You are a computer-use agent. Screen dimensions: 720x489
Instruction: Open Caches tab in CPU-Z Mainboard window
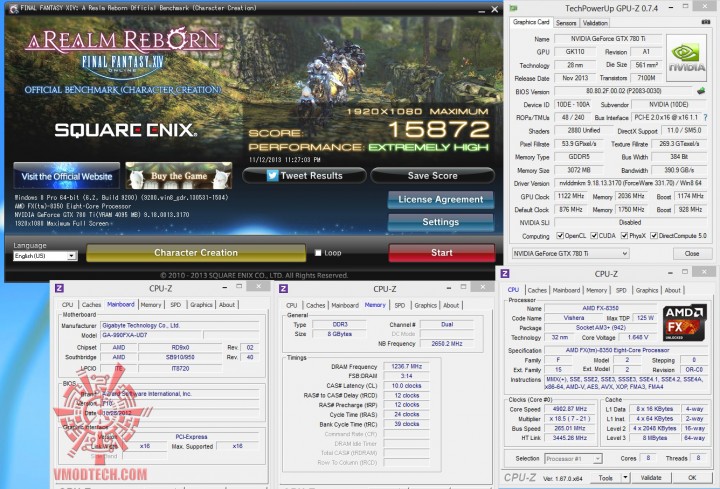[x=91, y=304]
